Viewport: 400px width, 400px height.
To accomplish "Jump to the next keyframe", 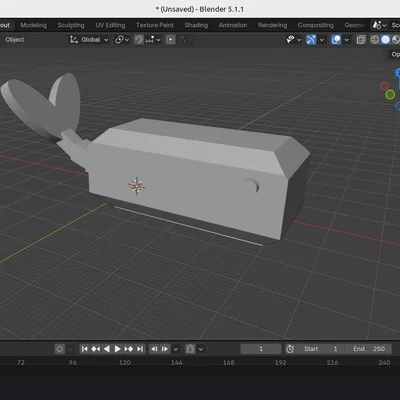I will pos(129,349).
